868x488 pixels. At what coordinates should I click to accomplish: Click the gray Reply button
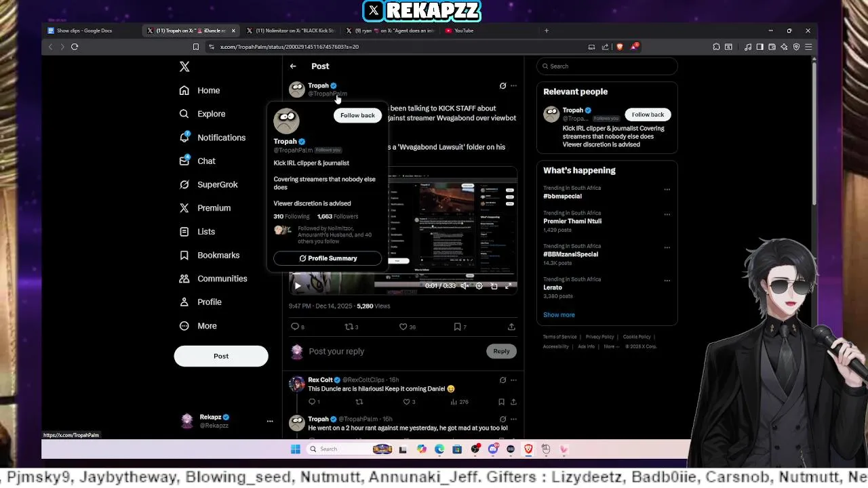click(x=501, y=351)
